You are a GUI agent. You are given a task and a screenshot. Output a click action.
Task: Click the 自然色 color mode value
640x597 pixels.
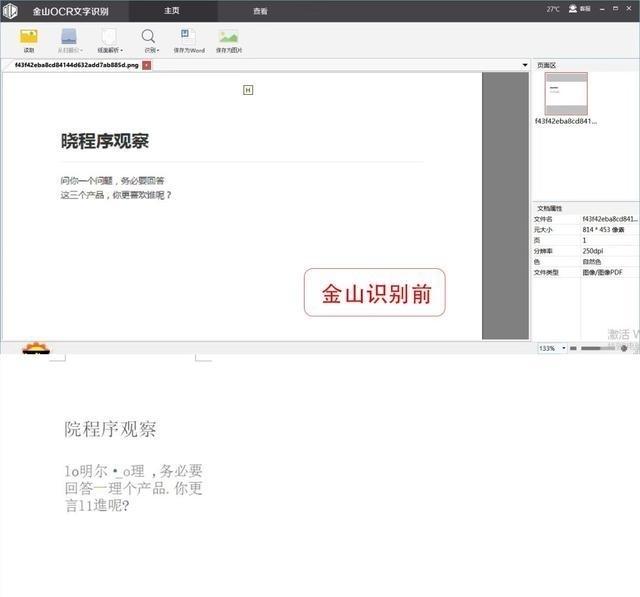click(591, 262)
